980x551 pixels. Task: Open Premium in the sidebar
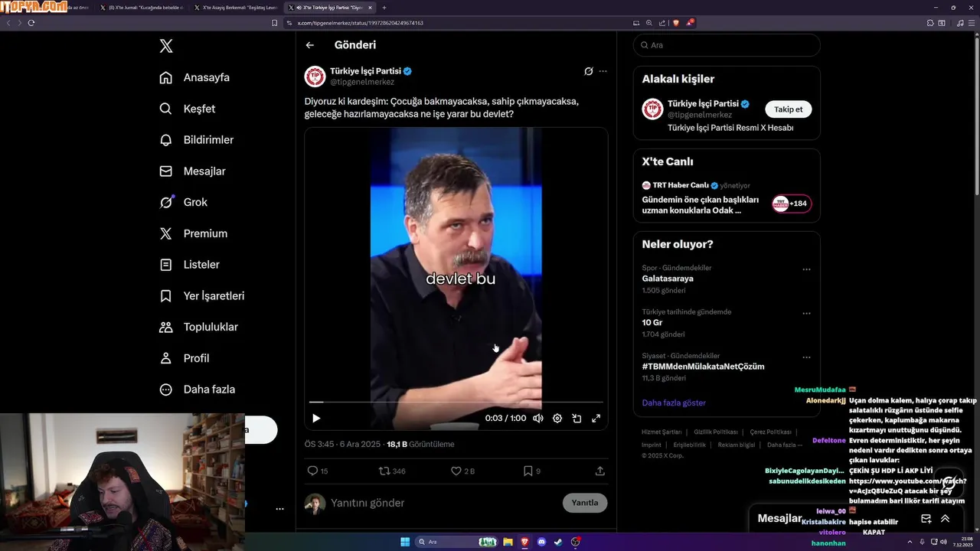point(193,233)
